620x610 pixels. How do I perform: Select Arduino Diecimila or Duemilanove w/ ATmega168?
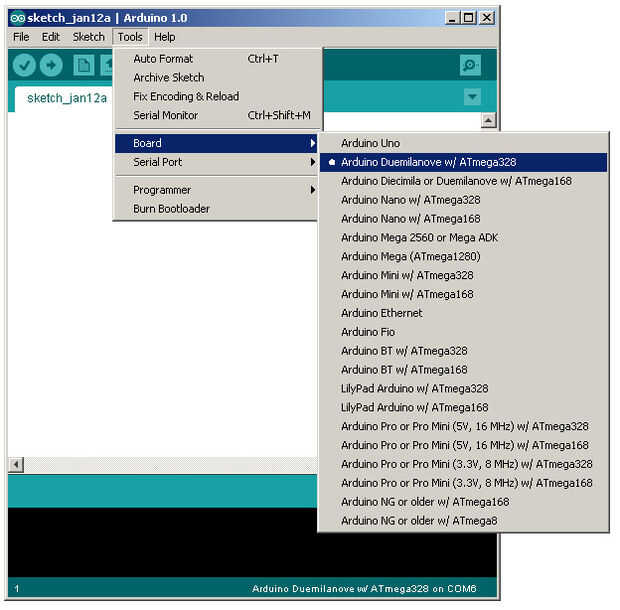point(463,181)
